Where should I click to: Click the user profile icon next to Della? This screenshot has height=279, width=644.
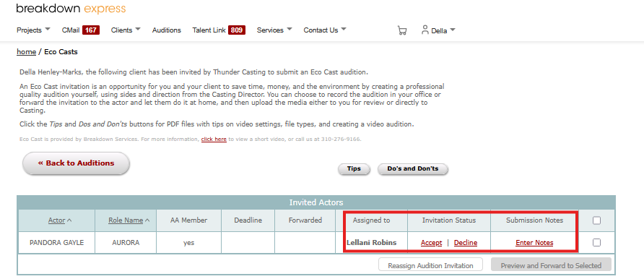tap(425, 30)
